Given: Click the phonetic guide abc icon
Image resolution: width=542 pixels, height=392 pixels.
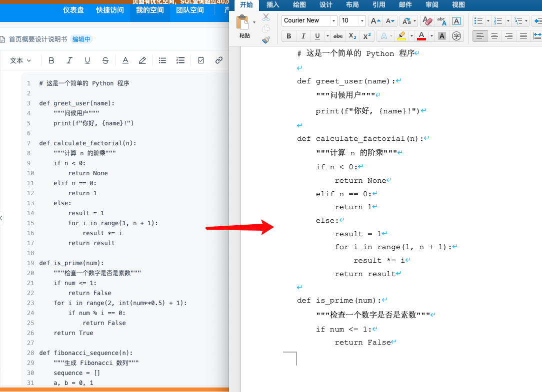Looking at the screenshot, I should click(442, 21).
